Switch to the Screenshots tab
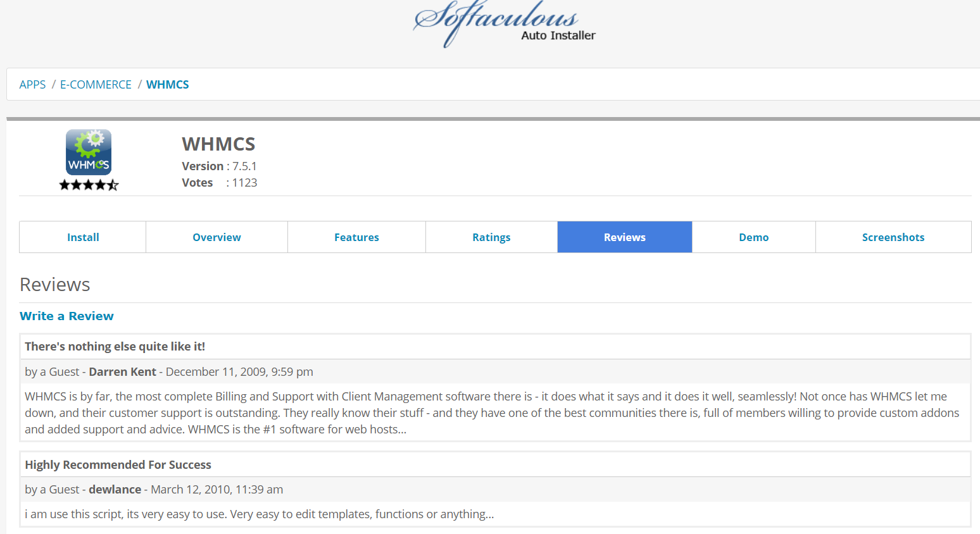This screenshot has height=534, width=980. 893,237
